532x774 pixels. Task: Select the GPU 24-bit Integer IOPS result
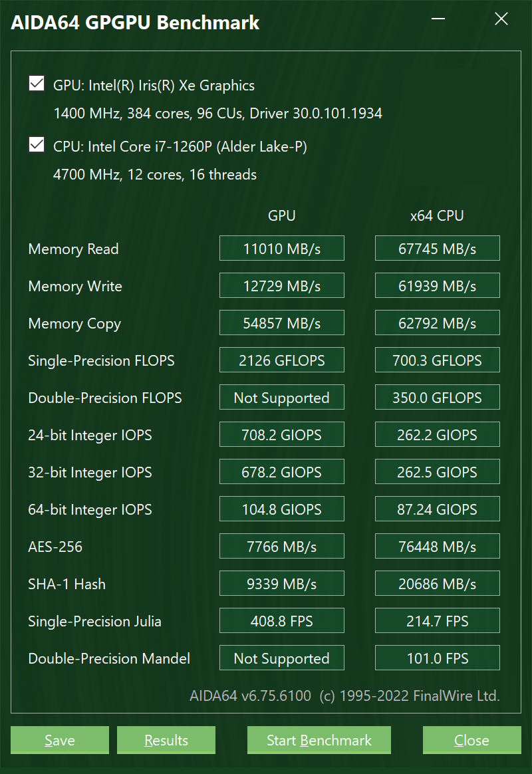[282, 435]
